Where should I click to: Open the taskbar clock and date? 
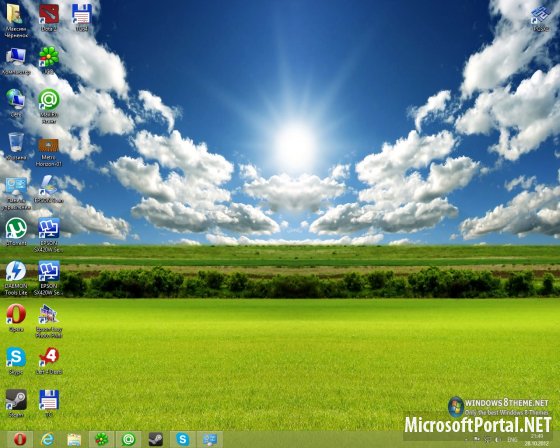[x=537, y=439]
